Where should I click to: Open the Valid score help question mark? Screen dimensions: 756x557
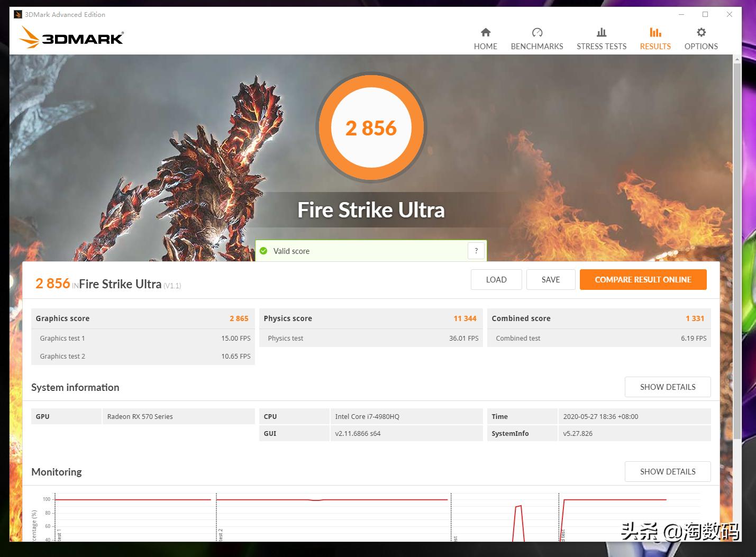pos(476,251)
